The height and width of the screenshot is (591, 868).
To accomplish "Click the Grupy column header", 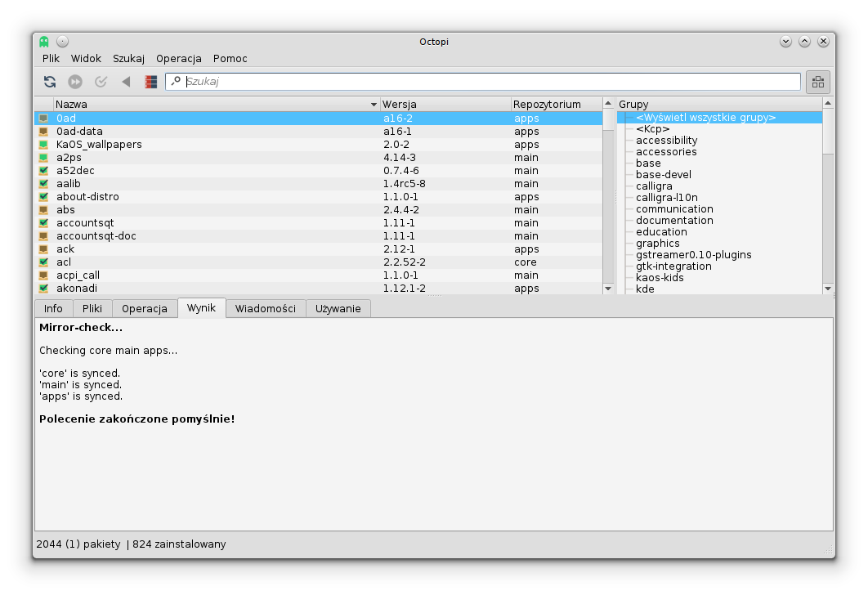I will [719, 104].
